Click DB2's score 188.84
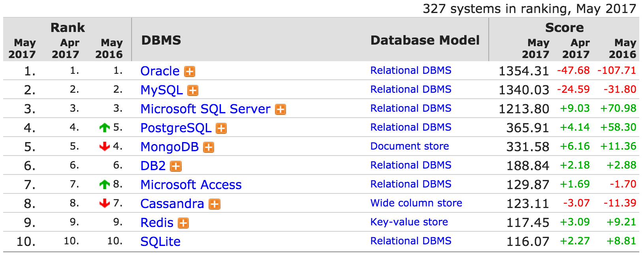The width and height of the screenshot is (644, 255). pyautogui.click(x=528, y=166)
